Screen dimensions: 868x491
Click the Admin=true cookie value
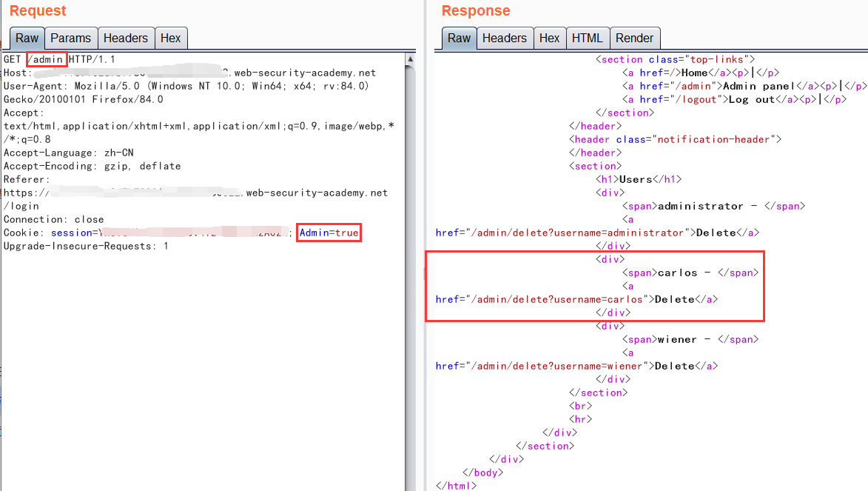coord(329,233)
